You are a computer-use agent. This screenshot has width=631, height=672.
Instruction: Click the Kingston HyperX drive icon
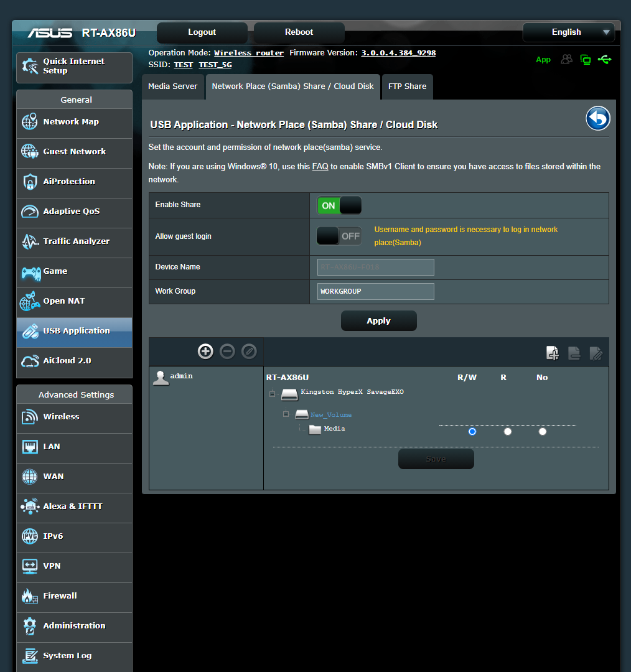pyautogui.click(x=289, y=394)
